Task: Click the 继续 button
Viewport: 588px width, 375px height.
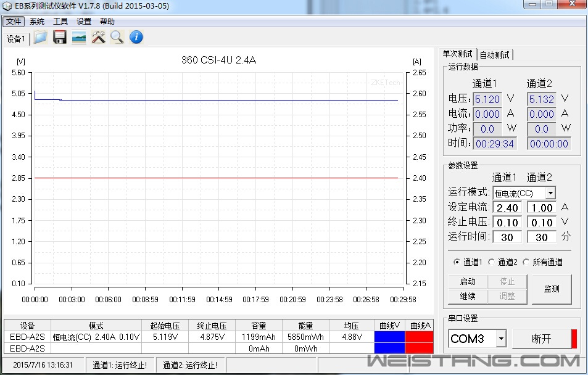Action: point(468,296)
